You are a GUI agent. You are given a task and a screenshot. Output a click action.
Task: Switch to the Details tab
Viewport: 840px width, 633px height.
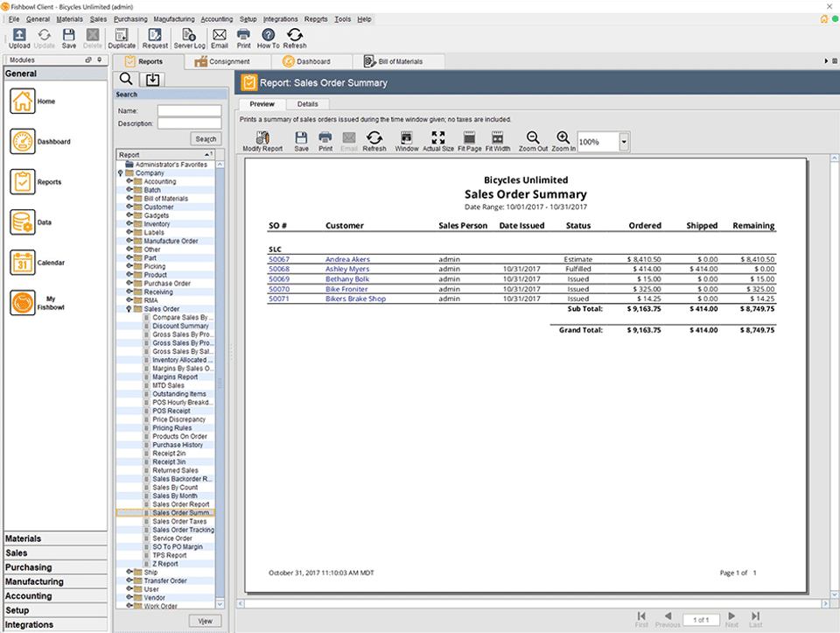tap(307, 104)
